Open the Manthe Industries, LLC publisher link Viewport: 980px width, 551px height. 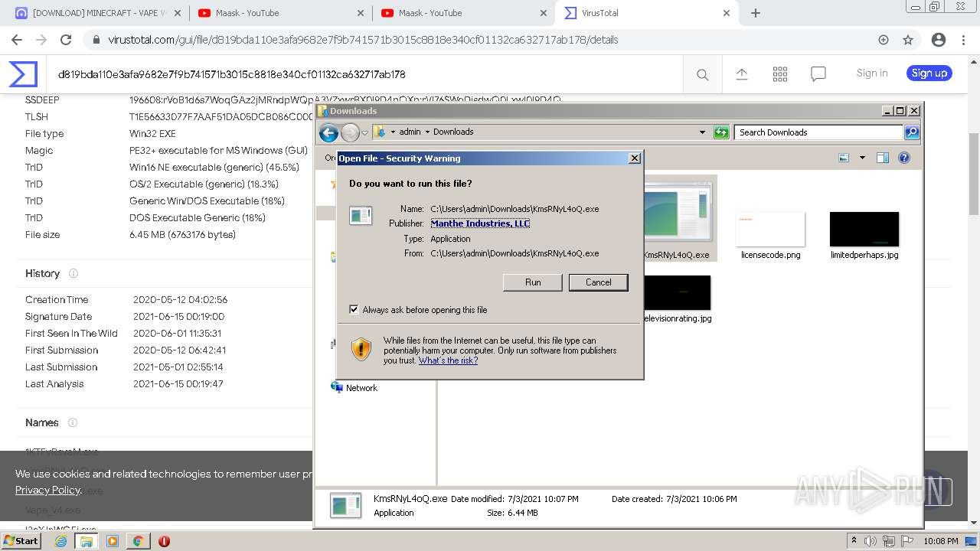coord(480,223)
